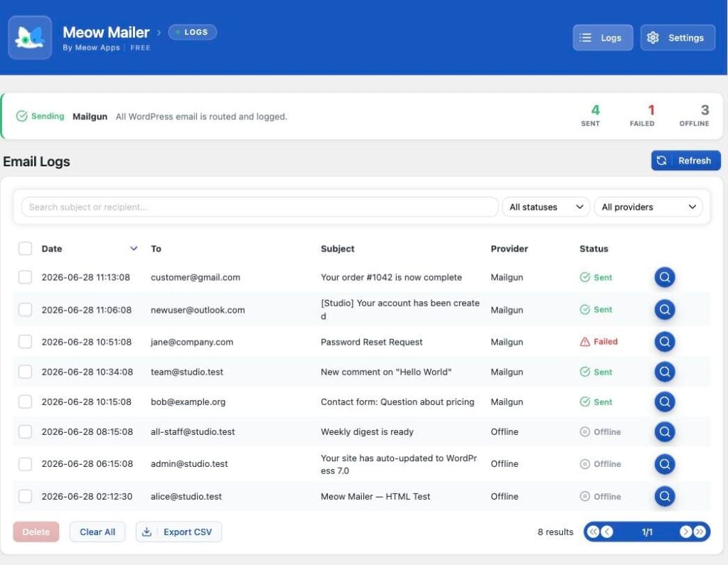Clear All email logs

(x=97, y=532)
